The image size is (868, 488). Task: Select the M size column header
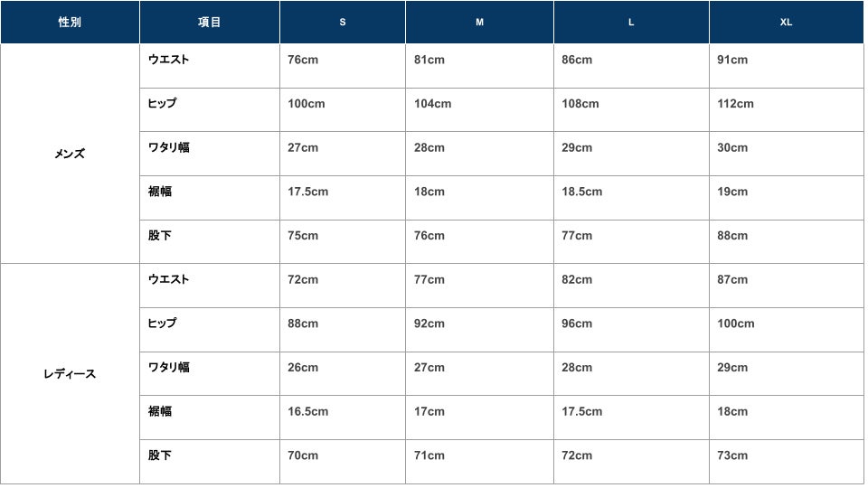pos(479,23)
